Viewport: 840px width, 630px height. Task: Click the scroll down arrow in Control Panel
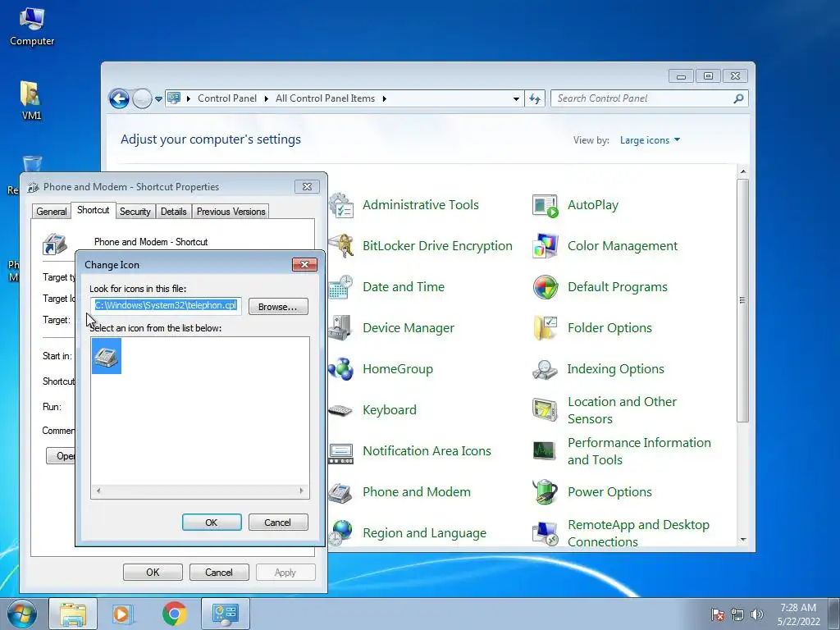pos(742,540)
